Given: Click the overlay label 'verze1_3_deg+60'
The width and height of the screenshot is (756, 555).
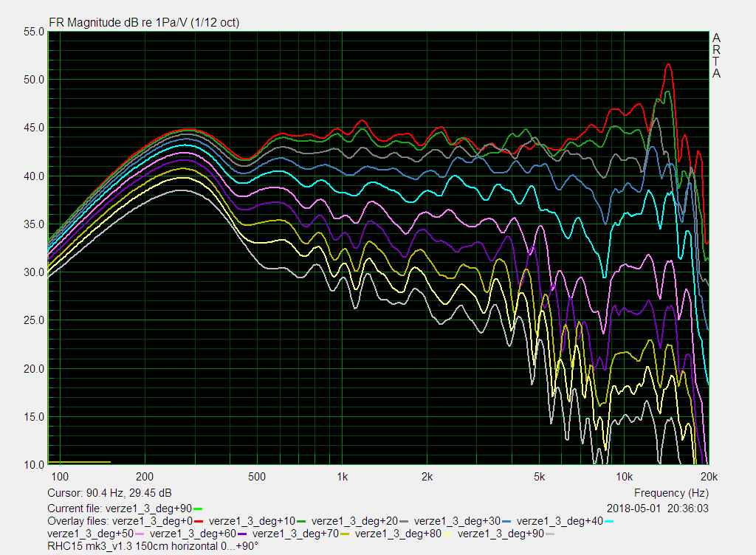Looking at the screenshot, I should coord(193,534).
